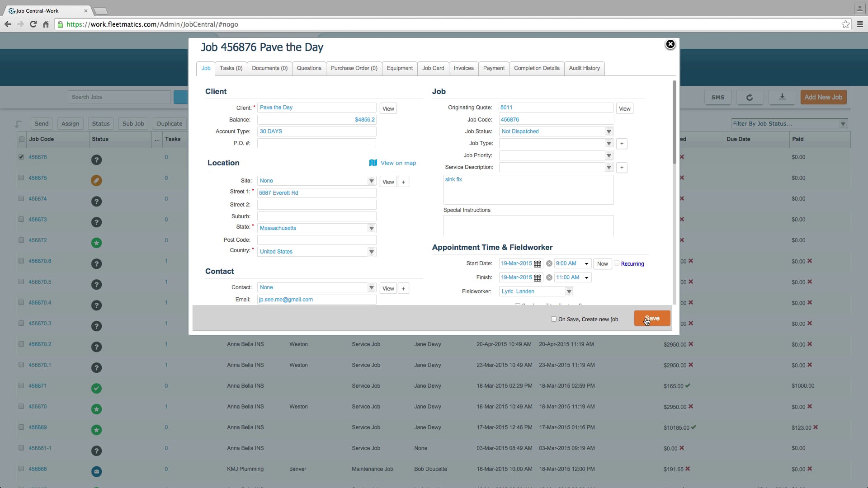Add a new Job Type with plus icon
868x488 pixels.
coord(622,144)
